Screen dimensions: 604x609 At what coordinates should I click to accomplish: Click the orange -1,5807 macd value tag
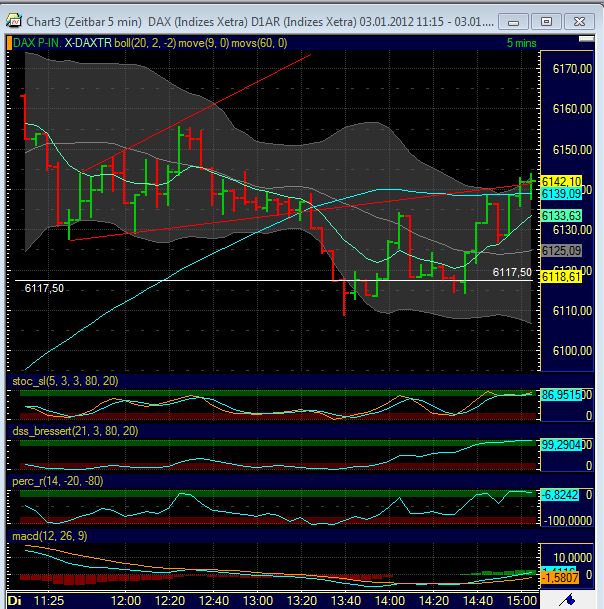560,578
